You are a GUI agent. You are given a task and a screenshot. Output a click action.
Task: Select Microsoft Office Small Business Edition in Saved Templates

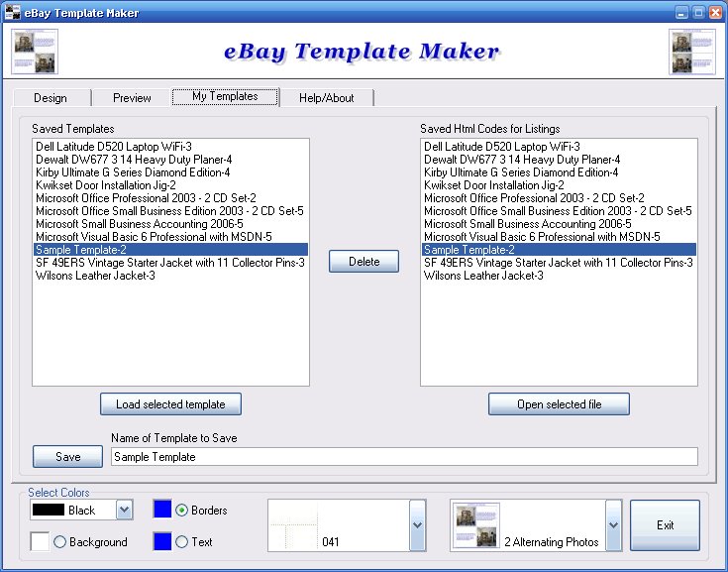170,211
